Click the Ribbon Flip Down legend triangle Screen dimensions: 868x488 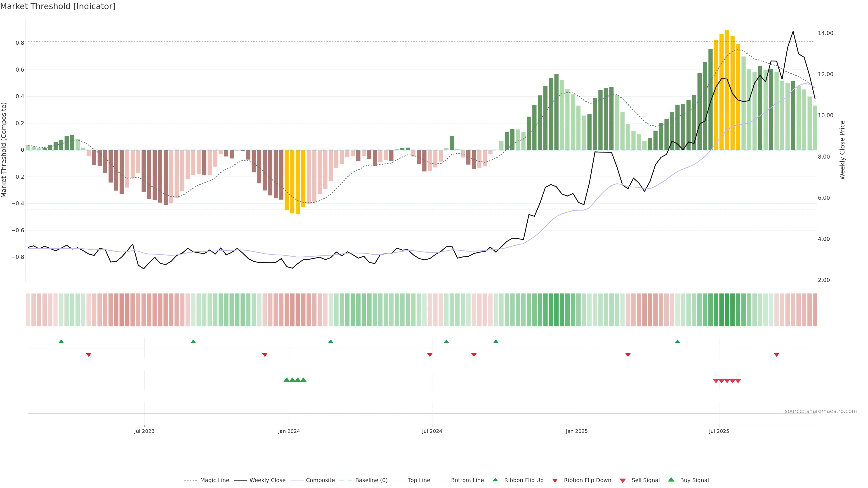coord(555,480)
